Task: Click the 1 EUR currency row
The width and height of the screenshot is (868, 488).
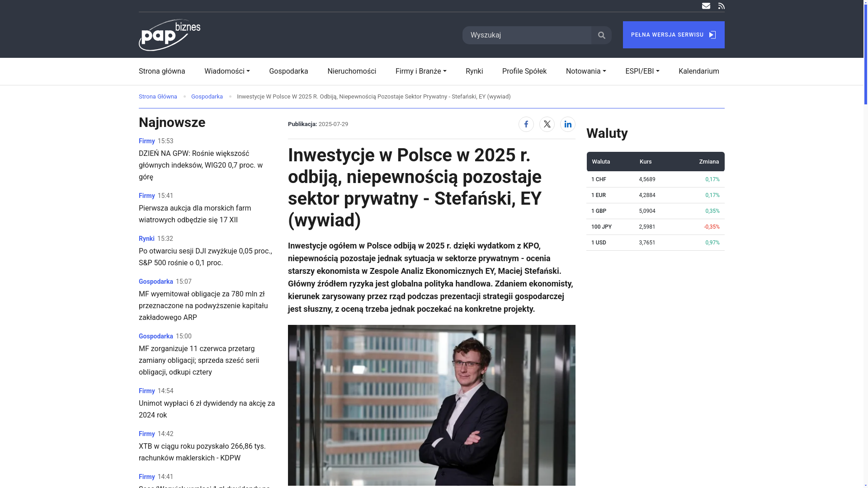Action: [x=656, y=195]
